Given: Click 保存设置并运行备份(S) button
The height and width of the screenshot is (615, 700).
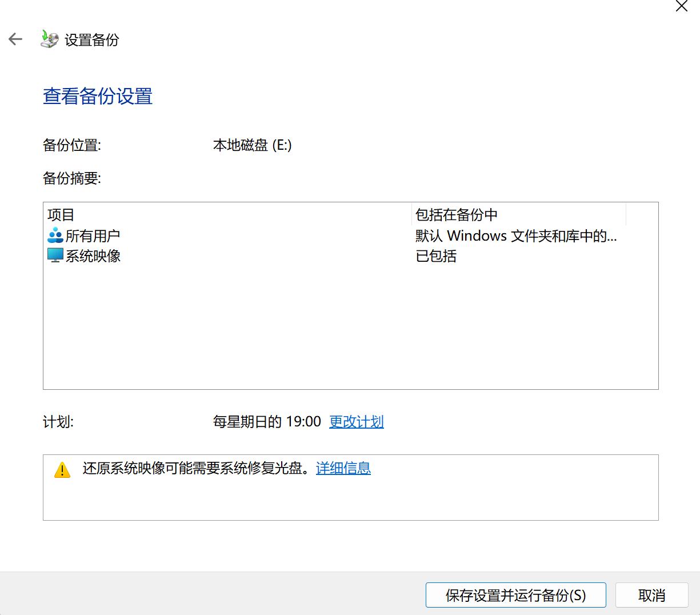Looking at the screenshot, I should point(515,595).
